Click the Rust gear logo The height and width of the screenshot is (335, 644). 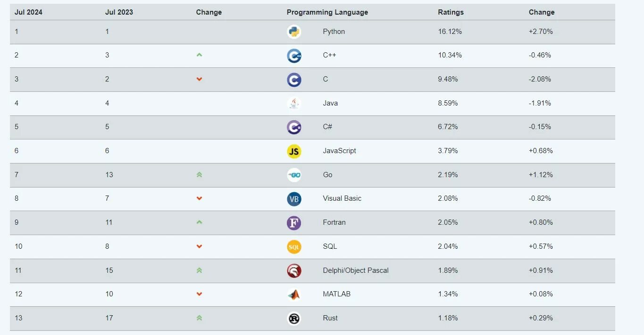pyautogui.click(x=294, y=319)
